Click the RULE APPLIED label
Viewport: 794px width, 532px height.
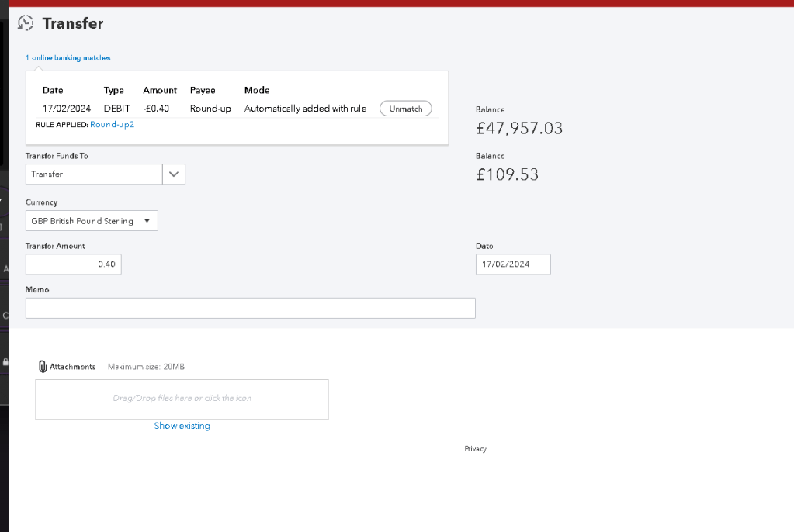62,125
